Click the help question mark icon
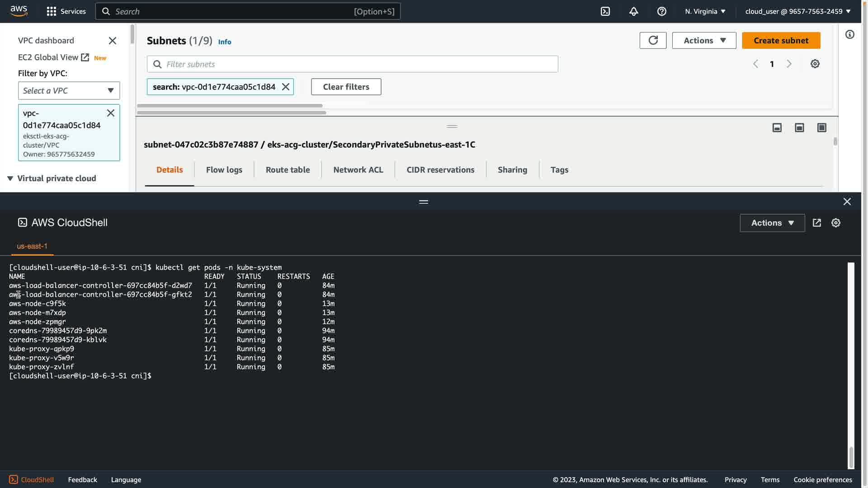This screenshot has width=868, height=488. pyautogui.click(x=661, y=11)
